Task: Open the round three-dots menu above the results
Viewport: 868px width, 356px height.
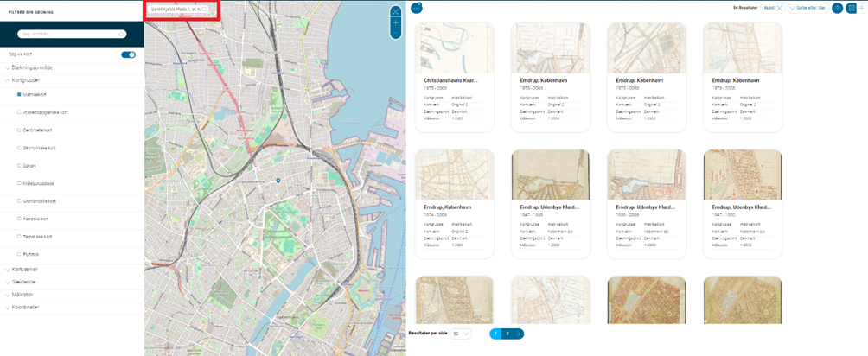Action: point(417,9)
